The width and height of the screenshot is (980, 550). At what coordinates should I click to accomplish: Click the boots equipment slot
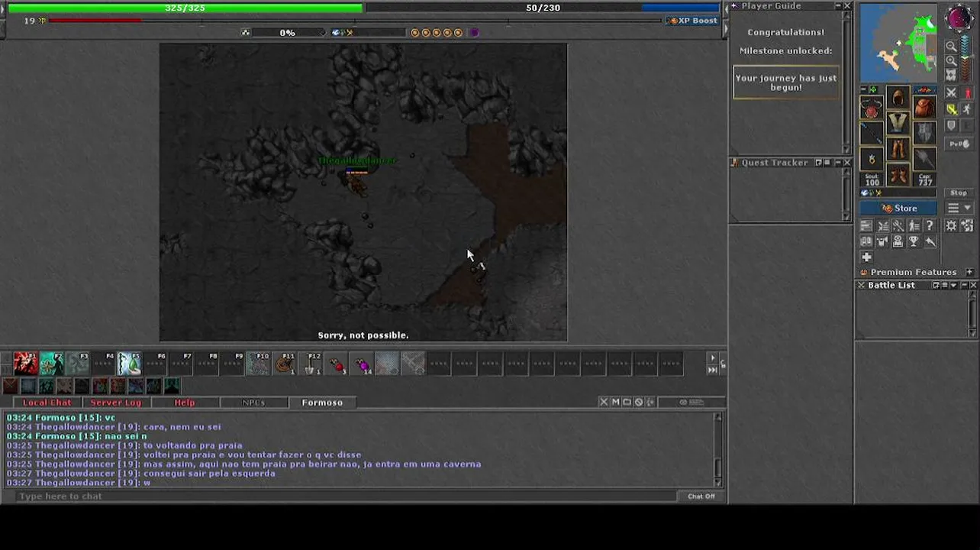898,175
